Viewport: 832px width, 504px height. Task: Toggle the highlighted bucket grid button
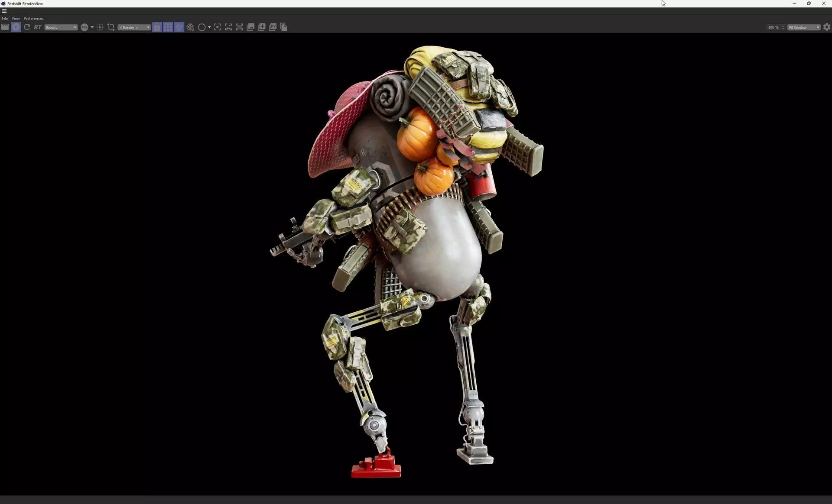168,27
